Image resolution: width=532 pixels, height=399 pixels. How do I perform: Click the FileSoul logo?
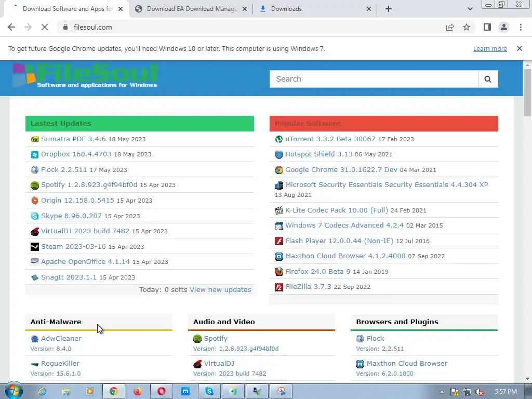(85, 76)
